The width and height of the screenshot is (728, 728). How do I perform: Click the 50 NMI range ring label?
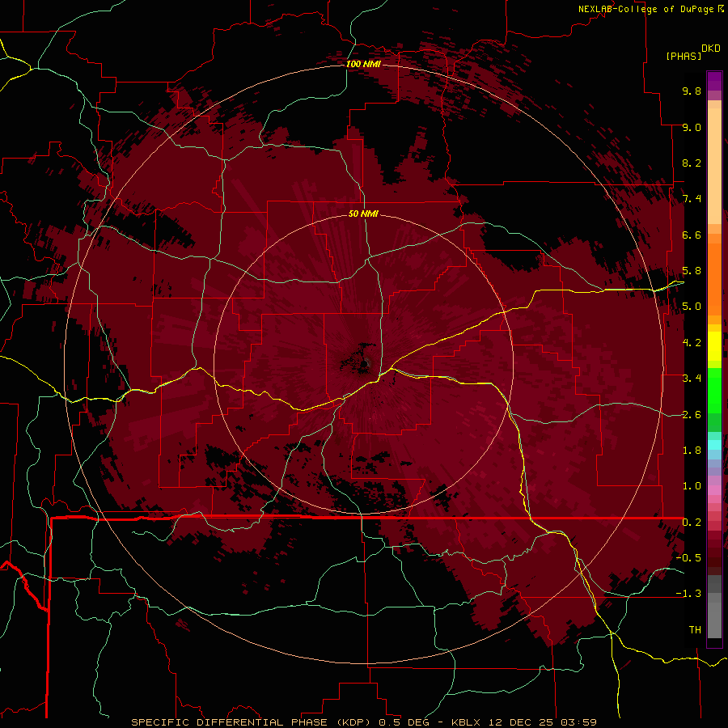tap(363, 214)
